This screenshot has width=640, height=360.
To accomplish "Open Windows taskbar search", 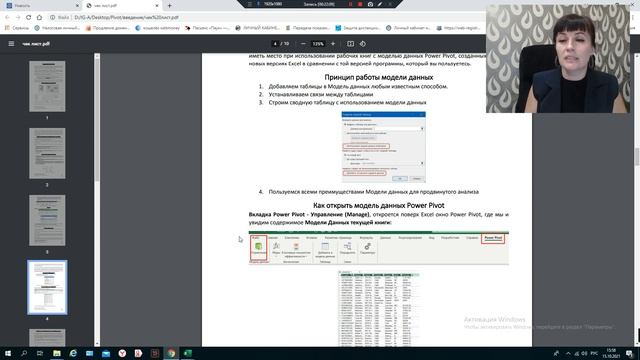I will [24, 353].
